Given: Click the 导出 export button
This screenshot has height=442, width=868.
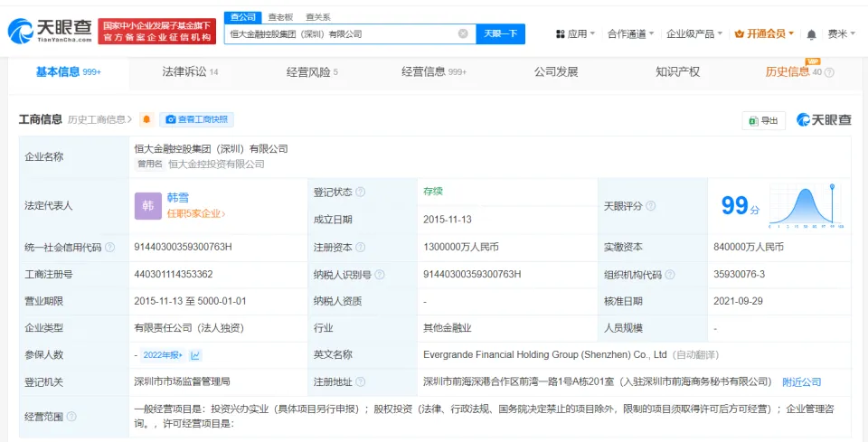Looking at the screenshot, I should click(x=764, y=120).
